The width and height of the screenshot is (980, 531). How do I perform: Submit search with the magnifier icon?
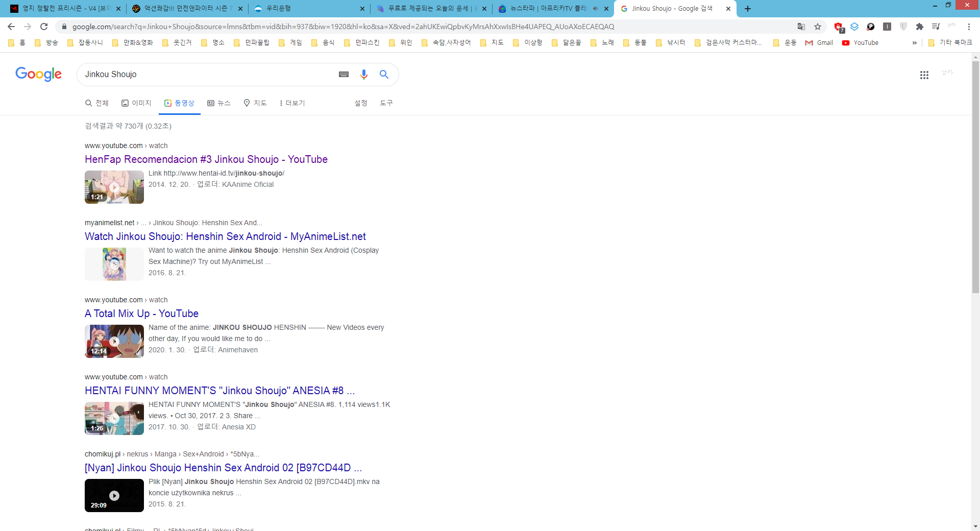point(384,75)
